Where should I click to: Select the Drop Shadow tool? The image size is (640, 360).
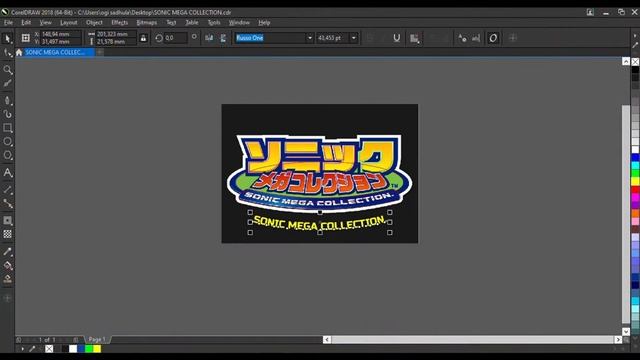pyautogui.click(x=7, y=220)
